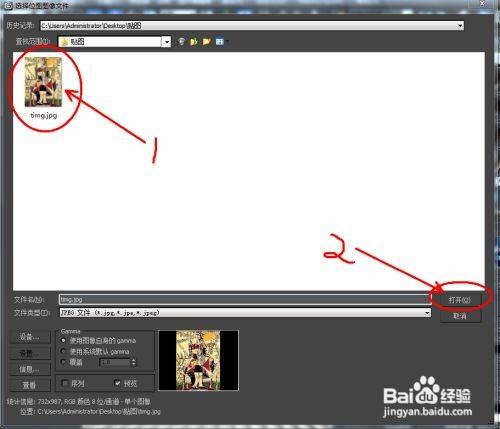
Task: Click the file name (文件名) input field
Action: (245, 299)
